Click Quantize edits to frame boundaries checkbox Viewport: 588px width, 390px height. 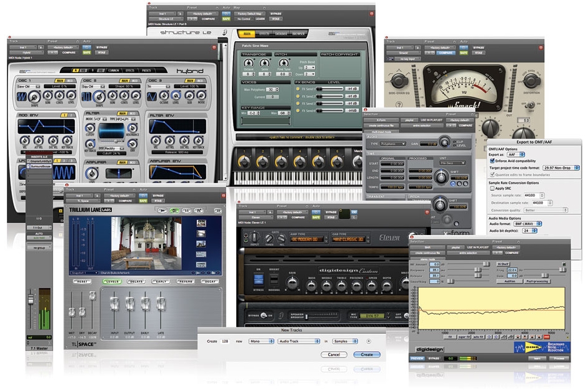click(492, 175)
